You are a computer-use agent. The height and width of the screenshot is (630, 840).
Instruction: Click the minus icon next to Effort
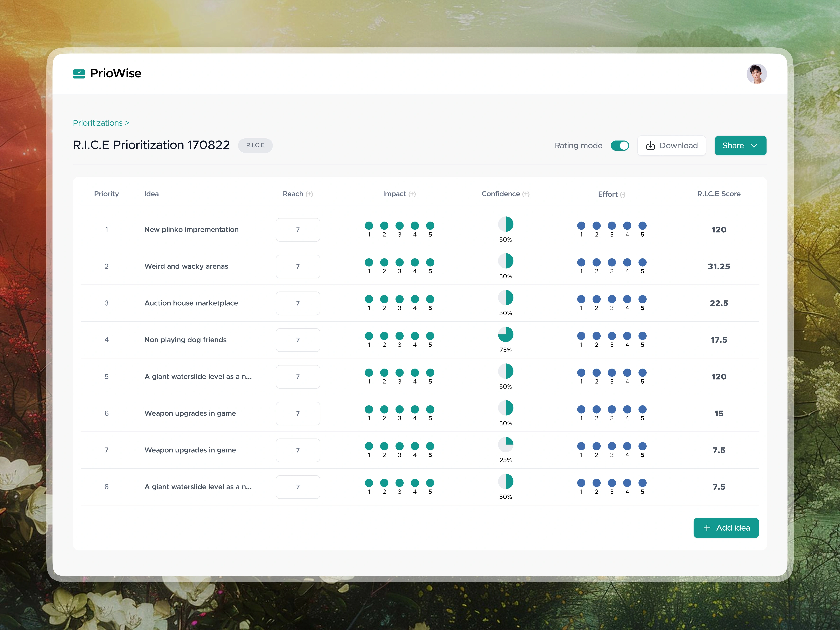pyautogui.click(x=622, y=194)
